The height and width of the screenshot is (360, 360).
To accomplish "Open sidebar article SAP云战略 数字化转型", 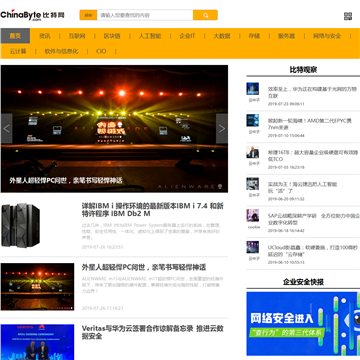I will 314,219.
